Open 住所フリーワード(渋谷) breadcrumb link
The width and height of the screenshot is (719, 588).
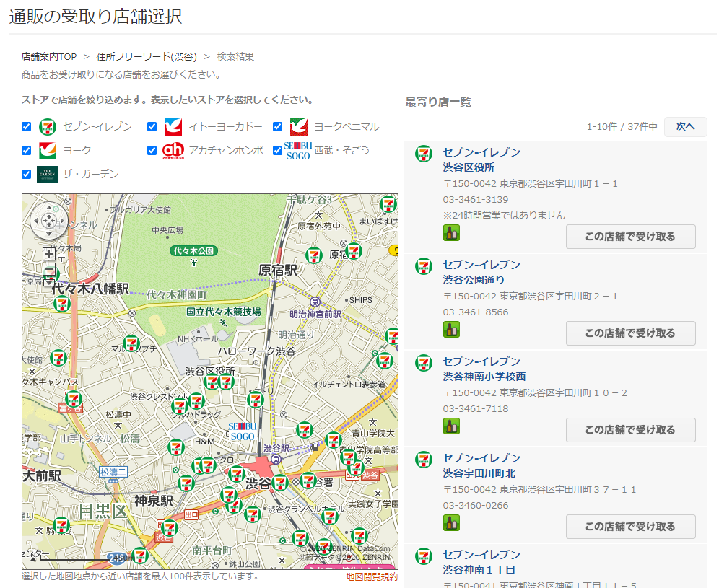pos(147,57)
